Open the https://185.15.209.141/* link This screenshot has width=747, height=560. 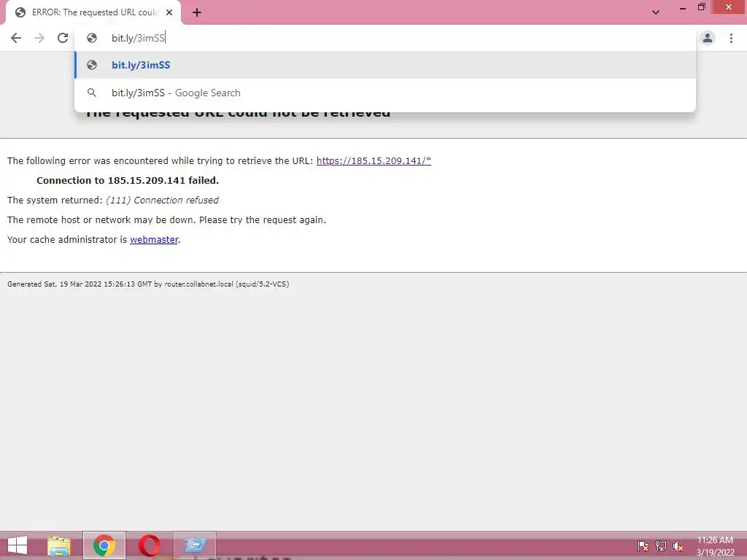(373, 161)
